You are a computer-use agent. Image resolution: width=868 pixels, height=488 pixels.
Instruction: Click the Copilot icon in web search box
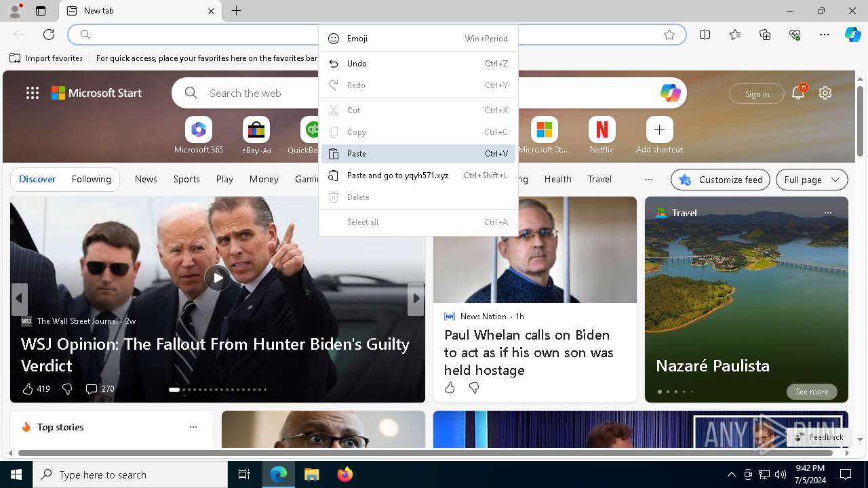[670, 93]
